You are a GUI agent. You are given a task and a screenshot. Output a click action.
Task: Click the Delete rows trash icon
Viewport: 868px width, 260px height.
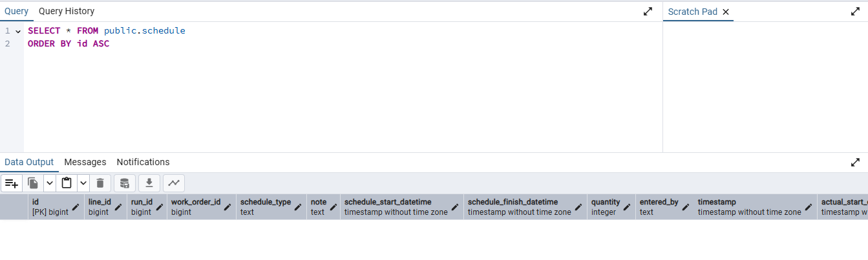point(100,183)
